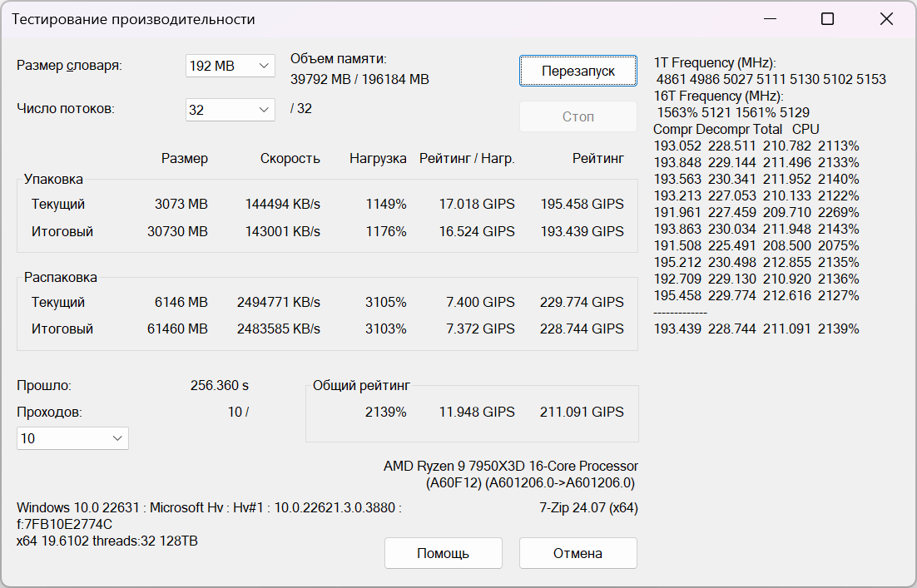The height and width of the screenshot is (588, 917).
Task: Cancel the benchmark with the Отмена button
Action: [x=578, y=553]
